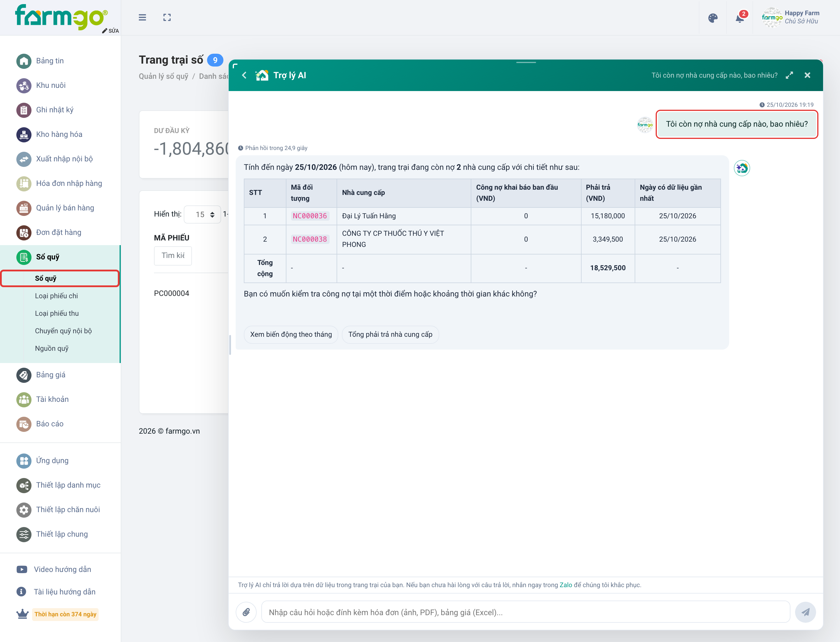Screen dimensions: 840x642
Task: Open the Tài khoản accounts icon
Action: tap(24, 399)
